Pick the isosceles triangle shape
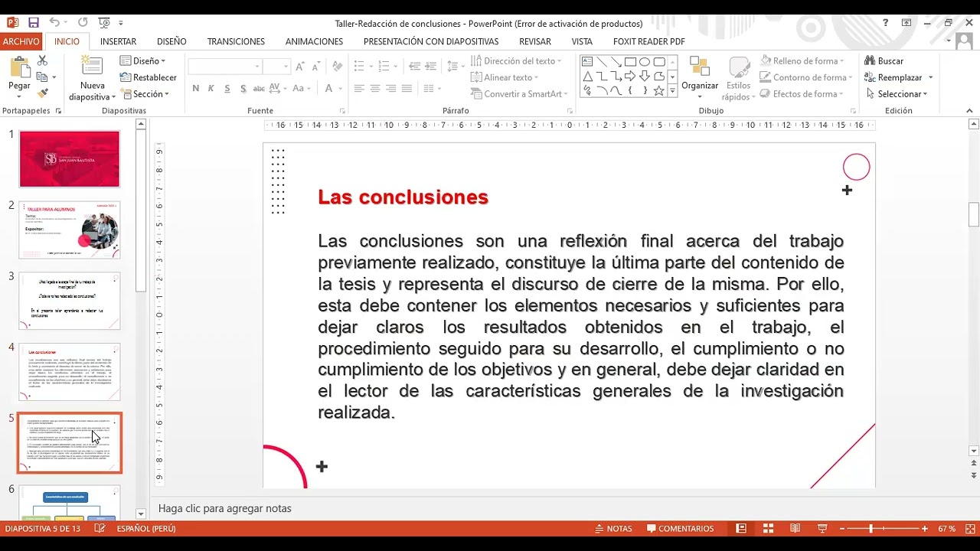980x551 pixels. click(587, 77)
